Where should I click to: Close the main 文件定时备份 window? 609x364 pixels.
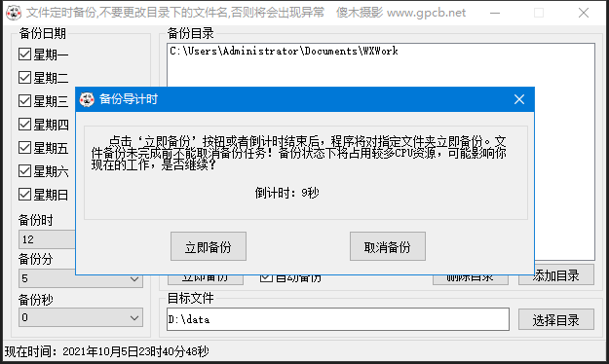pos(584,13)
